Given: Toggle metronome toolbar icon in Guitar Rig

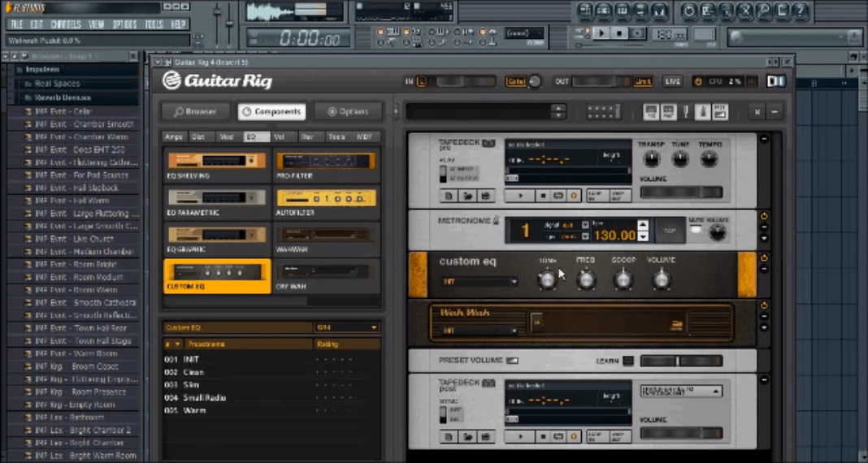Looking at the screenshot, I should (702, 112).
